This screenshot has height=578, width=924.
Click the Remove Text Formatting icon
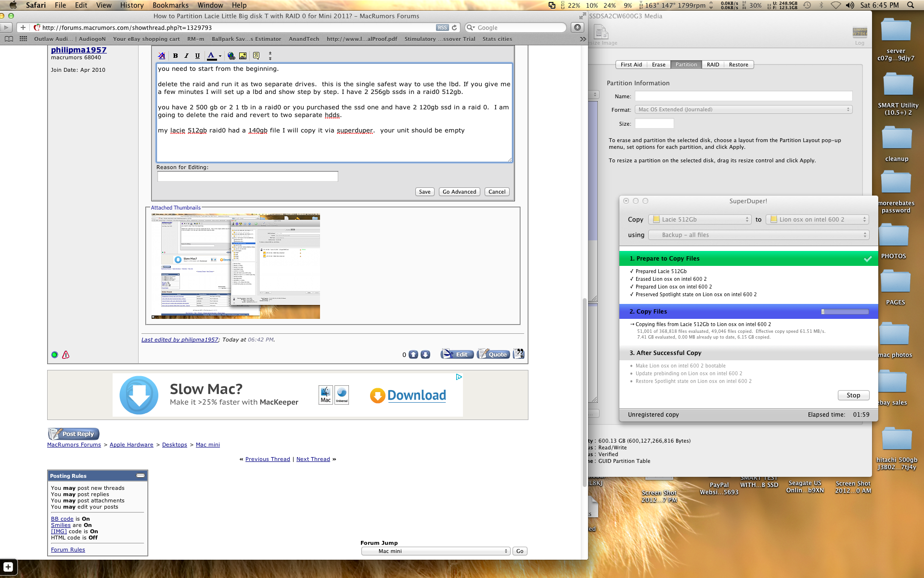tap(162, 56)
